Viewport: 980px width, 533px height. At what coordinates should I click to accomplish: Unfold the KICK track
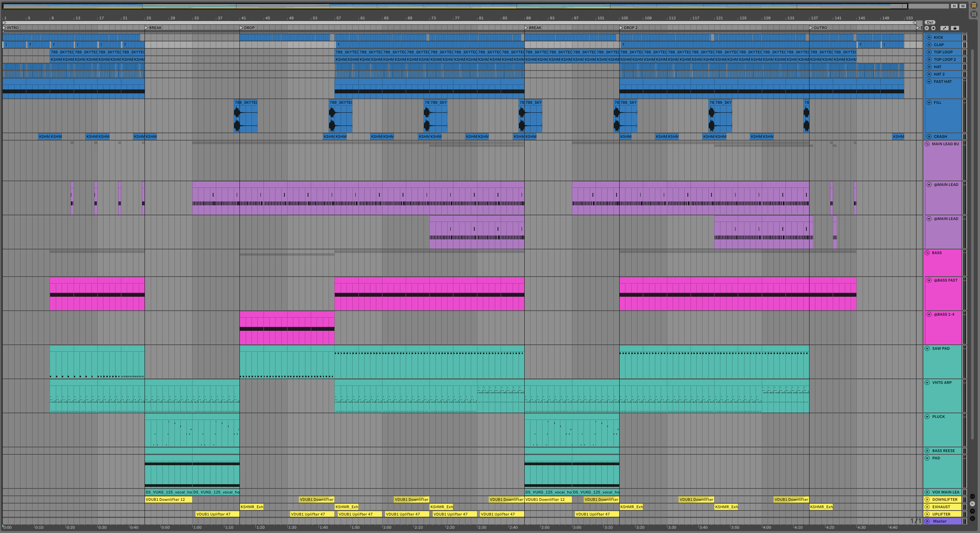[x=929, y=38]
